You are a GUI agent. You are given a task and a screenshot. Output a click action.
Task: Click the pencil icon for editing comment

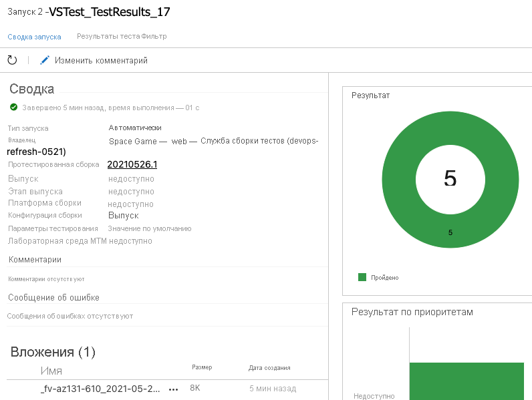[x=45, y=60]
